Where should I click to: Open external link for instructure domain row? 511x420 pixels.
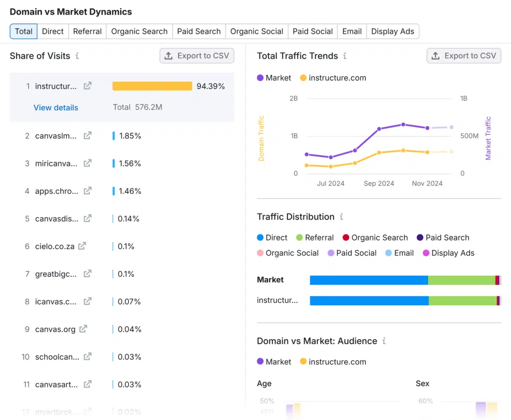pyautogui.click(x=87, y=86)
